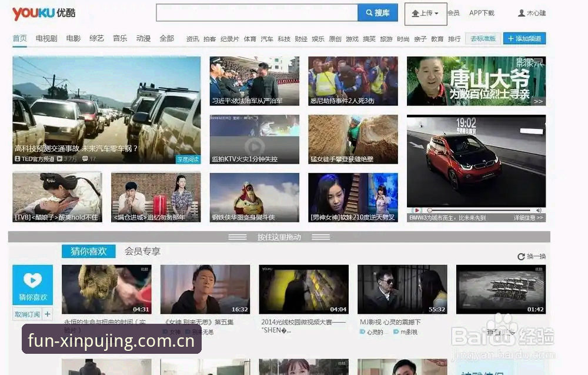The height and width of the screenshot is (375, 588).
Task: Click the search input field
Action: point(257,13)
